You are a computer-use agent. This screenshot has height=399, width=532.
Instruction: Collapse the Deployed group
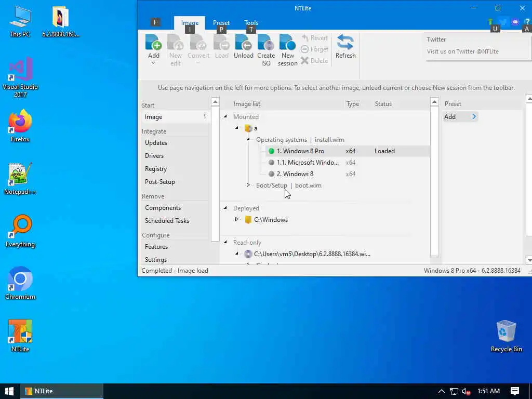(x=225, y=208)
